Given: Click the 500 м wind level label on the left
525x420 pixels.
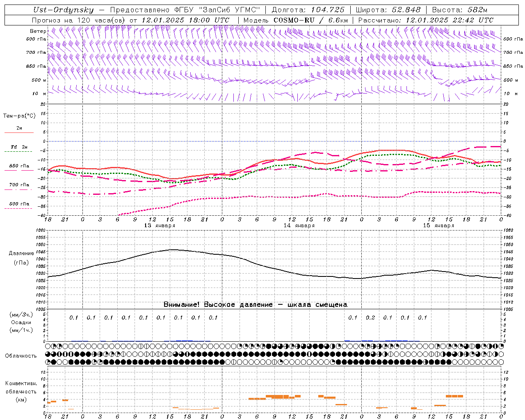Looking at the screenshot, I should click(x=39, y=80).
